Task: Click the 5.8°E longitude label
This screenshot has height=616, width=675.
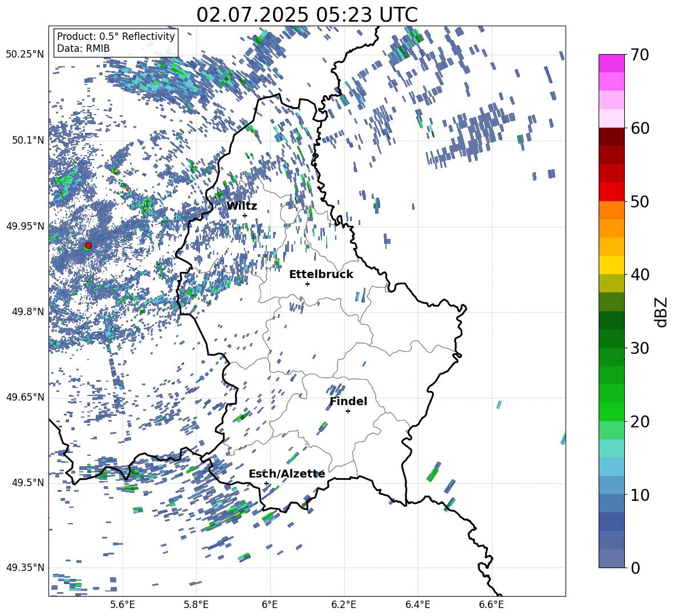Action: 196,605
